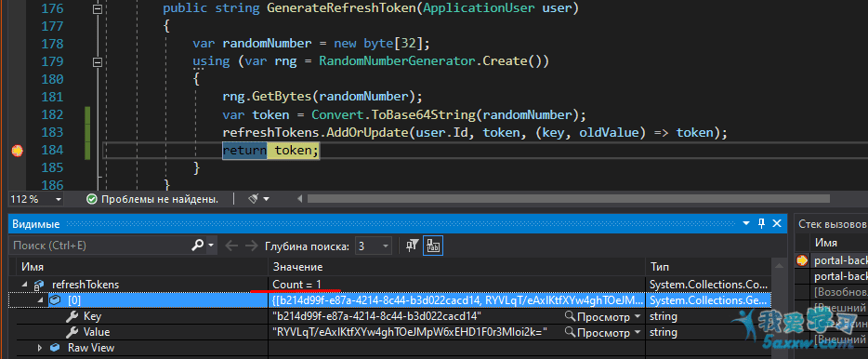Click the 'return' keyword on line 184

coord(244,150)
